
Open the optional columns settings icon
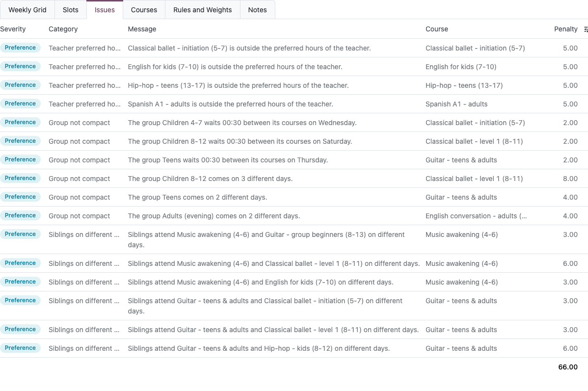[x=586, y=29]
